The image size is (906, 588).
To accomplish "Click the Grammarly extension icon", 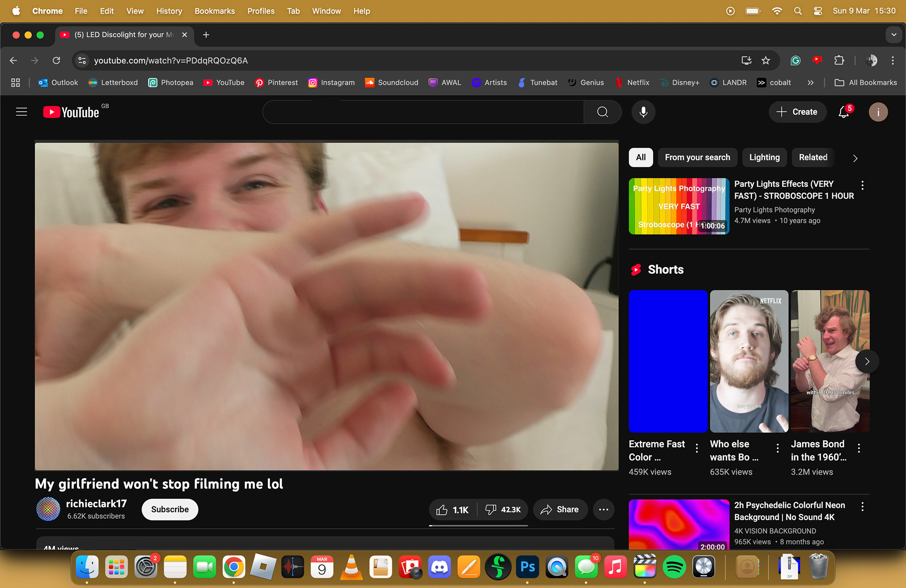I will click(x=796, y=60).
